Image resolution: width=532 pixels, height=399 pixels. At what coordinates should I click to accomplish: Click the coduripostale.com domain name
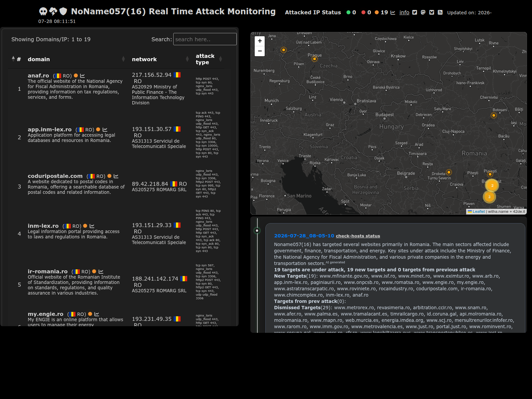pyautogui.click(x=55, y=176)
